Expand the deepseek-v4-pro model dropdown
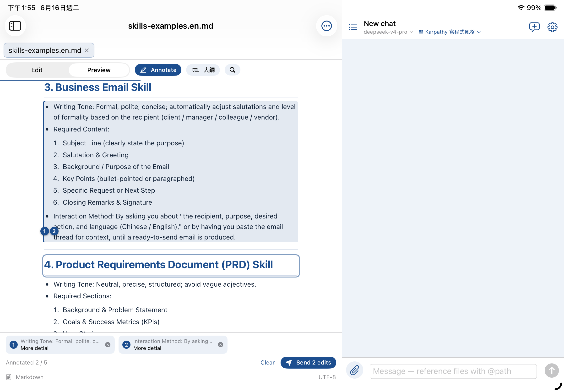This screenshot has height=392, width=564. coord(388,32)
